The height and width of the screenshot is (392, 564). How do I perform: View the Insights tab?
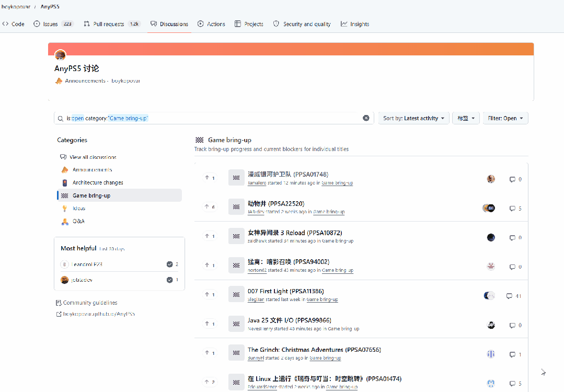pos(355,24)
